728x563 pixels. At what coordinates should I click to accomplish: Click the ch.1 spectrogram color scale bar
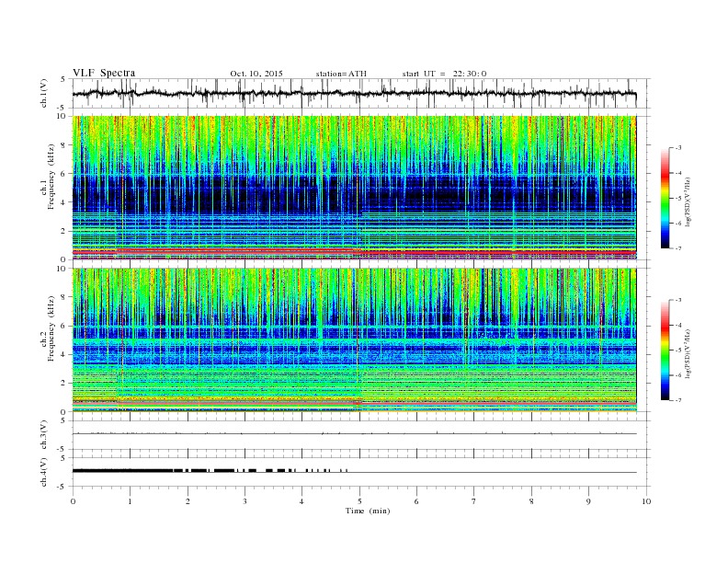665,198
